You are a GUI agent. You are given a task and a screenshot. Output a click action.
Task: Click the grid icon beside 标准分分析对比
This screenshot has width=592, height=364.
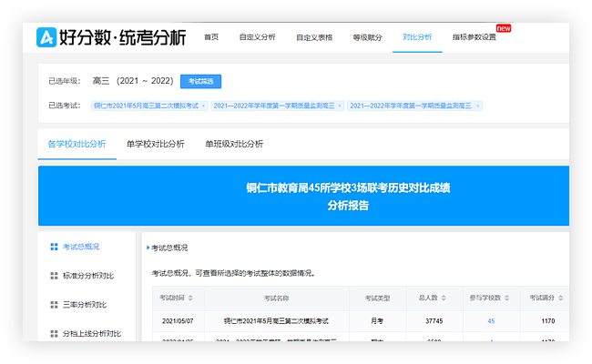(x=53, y=276)
